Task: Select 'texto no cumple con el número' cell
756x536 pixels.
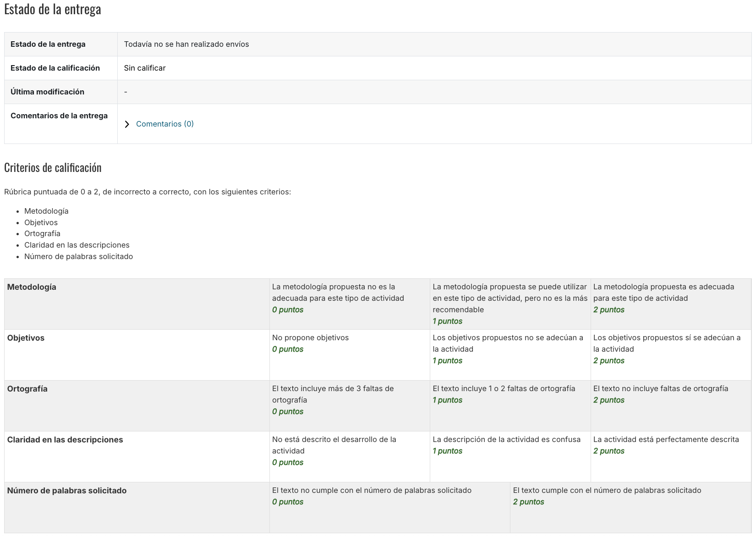Action: 389,507
